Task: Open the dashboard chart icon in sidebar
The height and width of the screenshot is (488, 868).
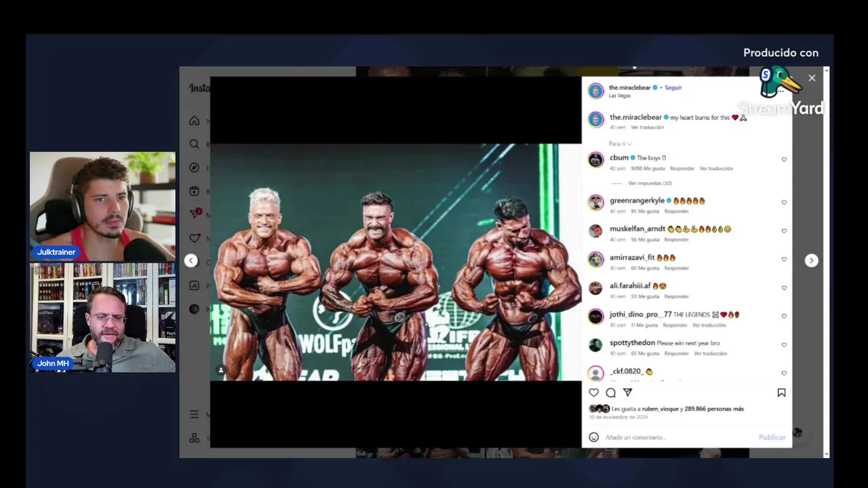Action: pos(195,285)
